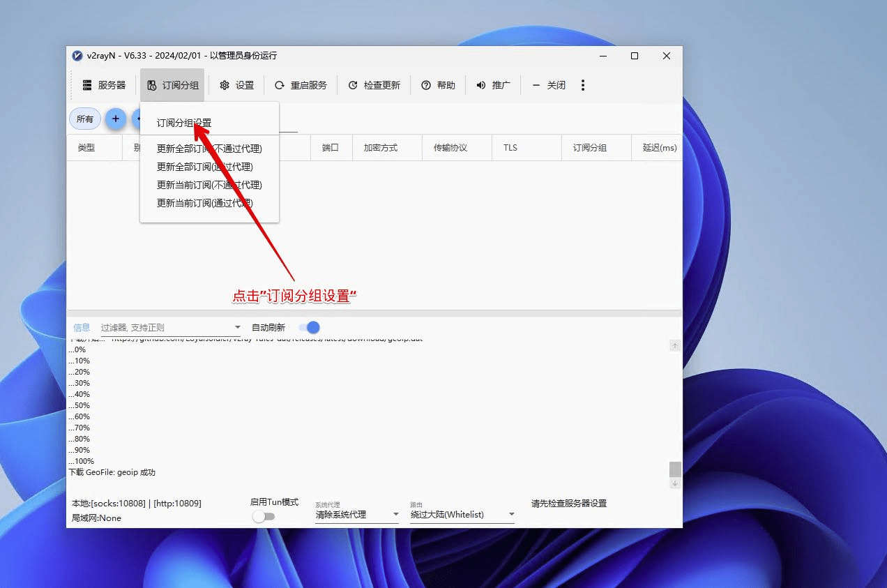887x588 pixels.
Task: Select 更新当前订阅(不通过代理) menu entry
Action: click(209, 185)
